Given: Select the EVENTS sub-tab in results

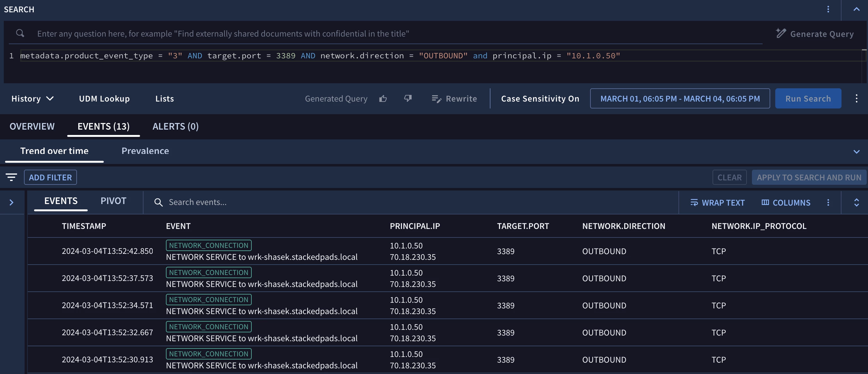Looking at the screenshot, I should pos(61,201).
